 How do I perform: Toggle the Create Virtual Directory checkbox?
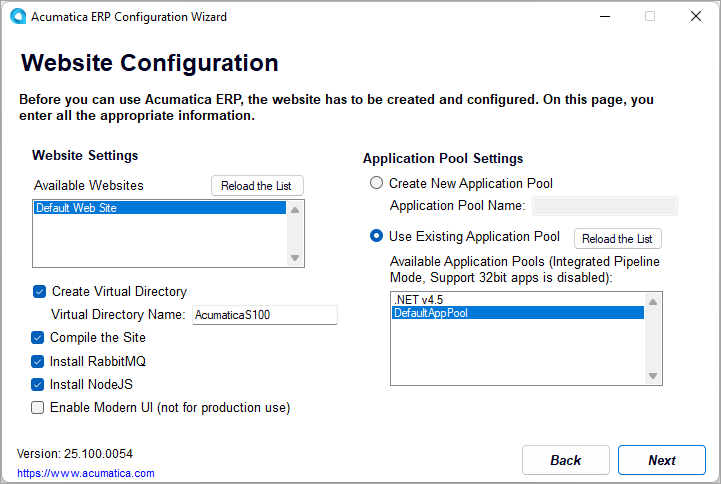click(x=39, y=292)
